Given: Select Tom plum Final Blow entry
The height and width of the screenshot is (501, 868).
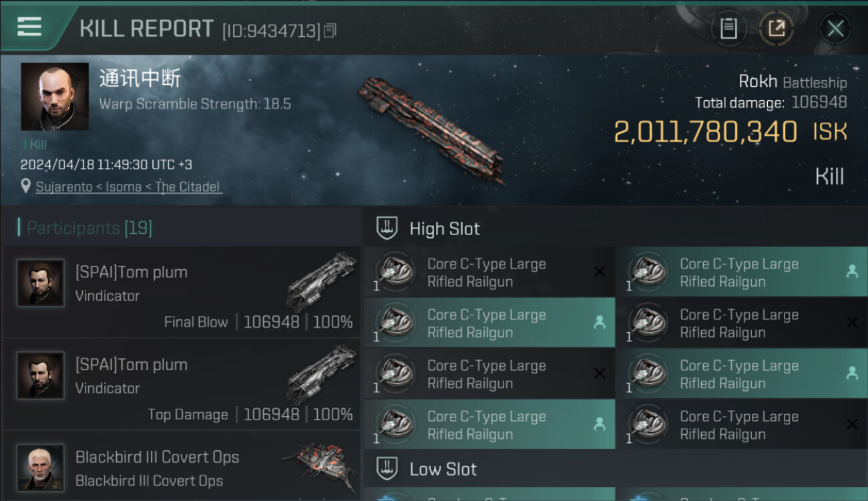Looking at the screenshot, I should click(182, 293).
